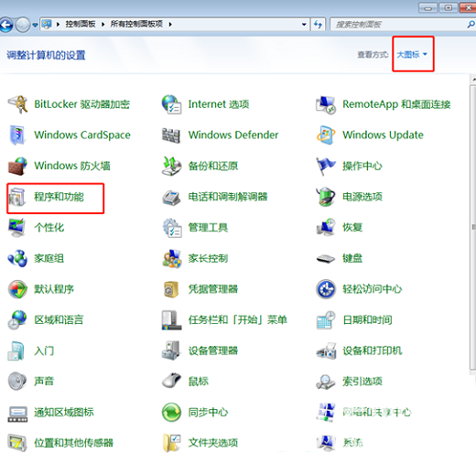This screenshot has height=453, width=476.
Task: Select 所有控制面板项 in the address breadcrumb
Action: [136, 24]
